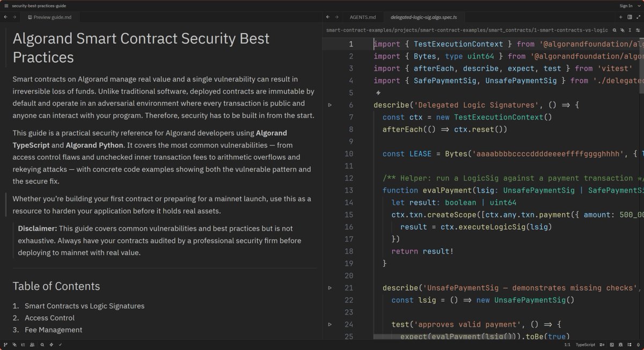The image size is (644, 350).
Task: Click the breadcrumb file path above the editor
Action: (x=467, y=31)
